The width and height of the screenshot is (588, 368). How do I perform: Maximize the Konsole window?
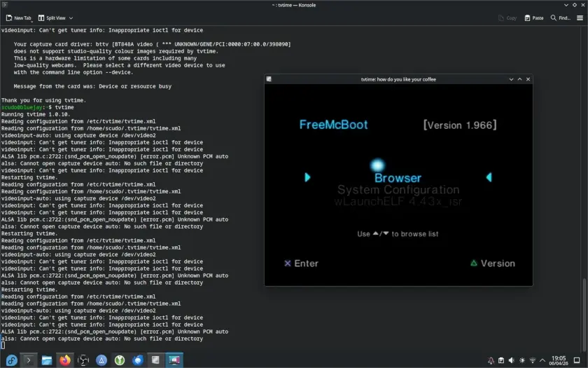(575, 5)
